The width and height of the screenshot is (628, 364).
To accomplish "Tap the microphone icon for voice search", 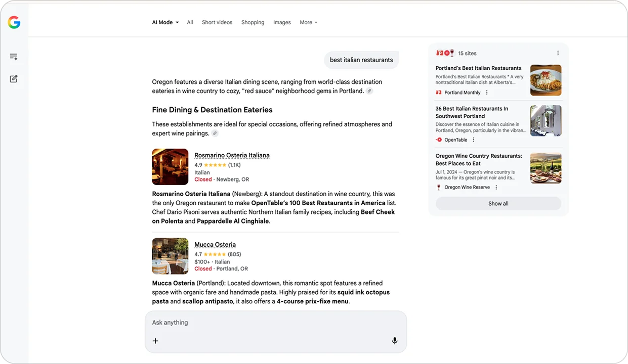I will point(395,341).
